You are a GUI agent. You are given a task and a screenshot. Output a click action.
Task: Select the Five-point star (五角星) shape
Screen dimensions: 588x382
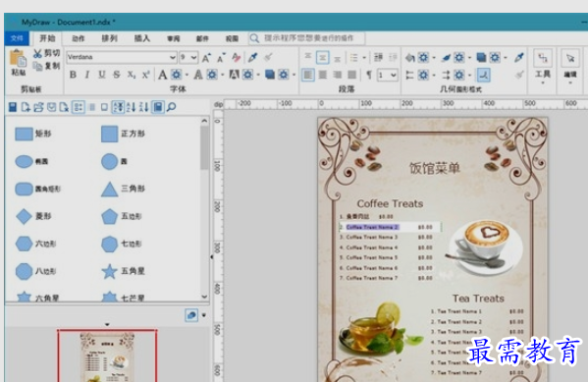123,271
